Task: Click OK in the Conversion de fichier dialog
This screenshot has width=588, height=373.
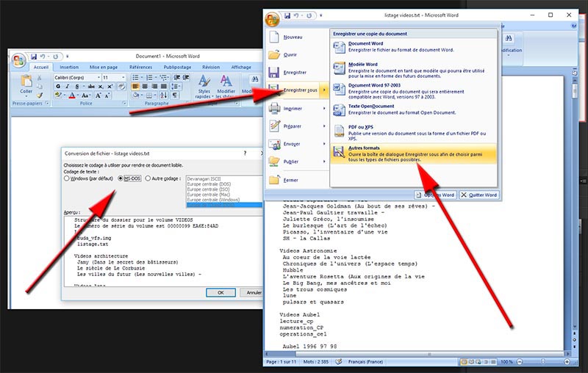Action: pos(220,292)
